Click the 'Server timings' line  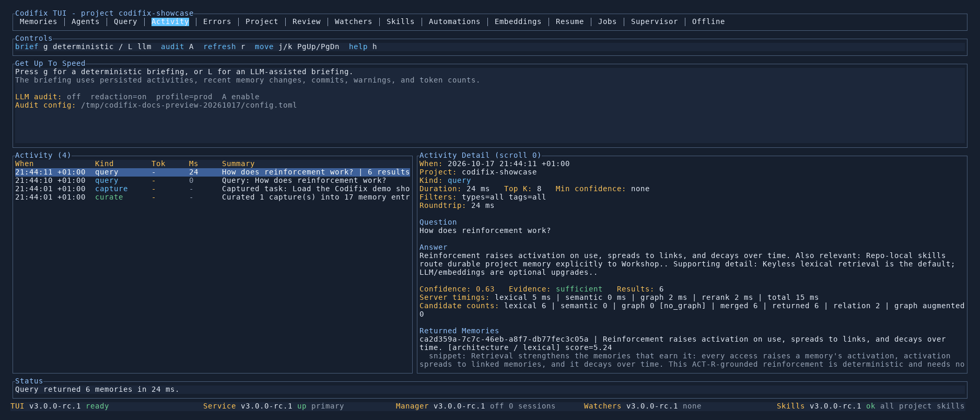click(619, 297)
